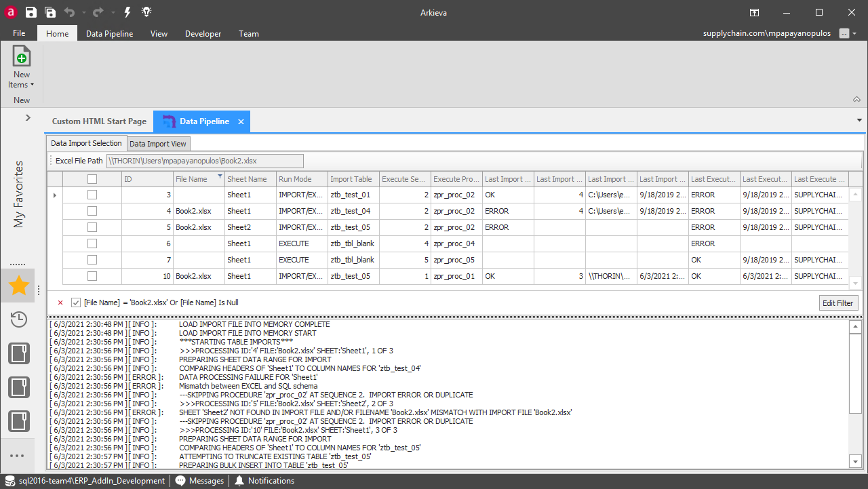Click the Undo arrow icon
Image resolution: width=868 pixels, height=489 pixels.
pyautogui.click(x=69, y=12)
